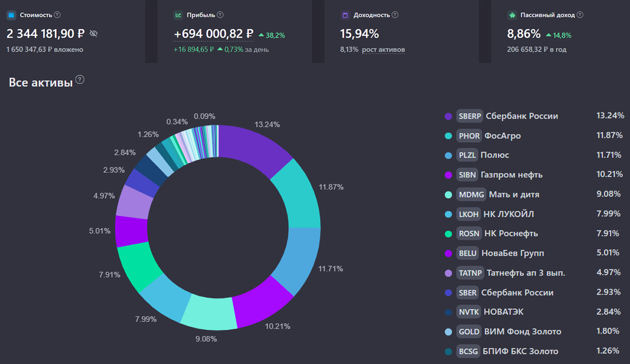This screenshot has width=630, height=364.
Task: Click the PLZL legend color dot
Action: pos(448,155)
